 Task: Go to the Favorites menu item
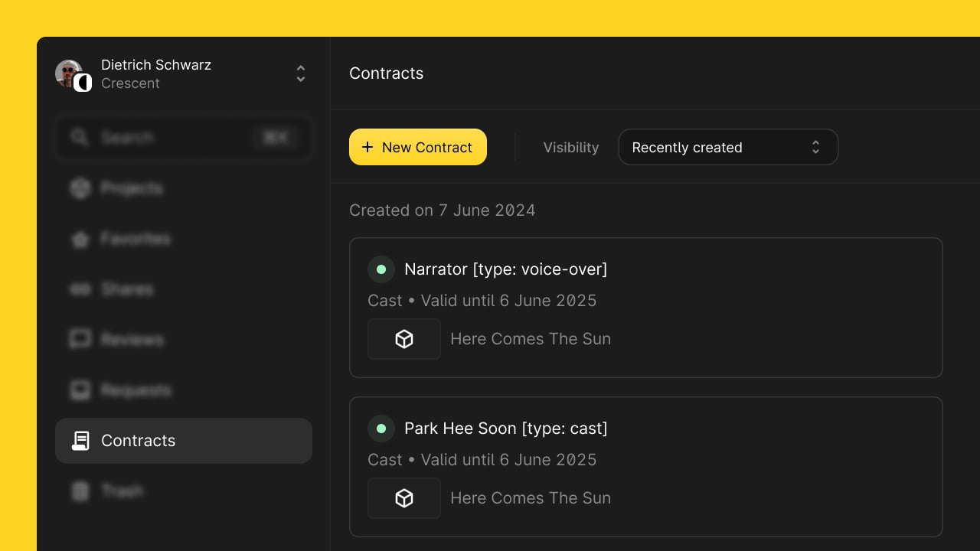click(x=136, y=239)
